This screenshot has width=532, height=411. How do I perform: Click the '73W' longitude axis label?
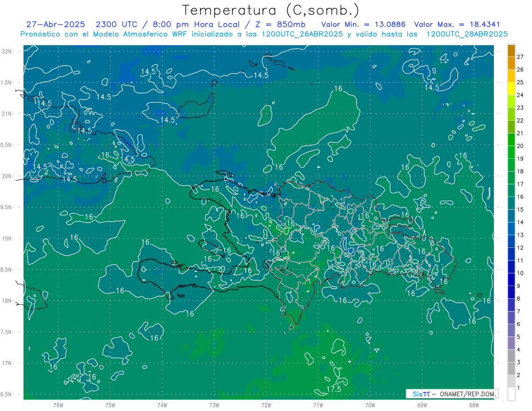[x=214, y=405]
